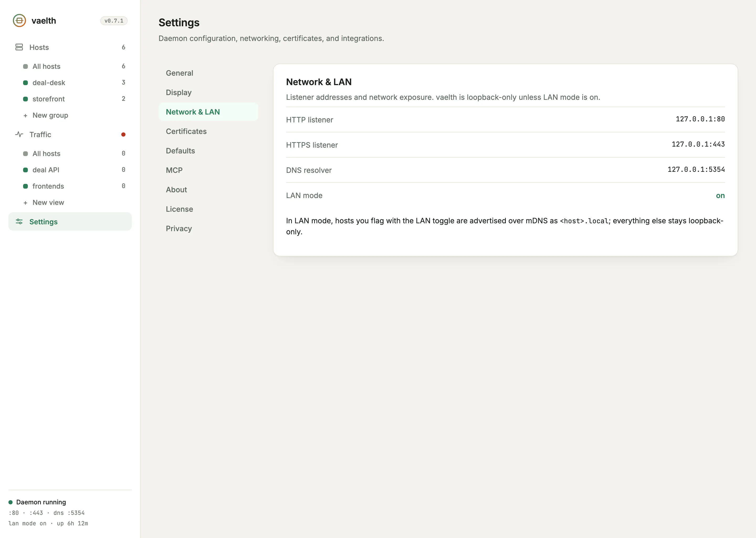Click the green dot next to deal API
The width and height of the screenshot is (756, 538).
[25, 170]
